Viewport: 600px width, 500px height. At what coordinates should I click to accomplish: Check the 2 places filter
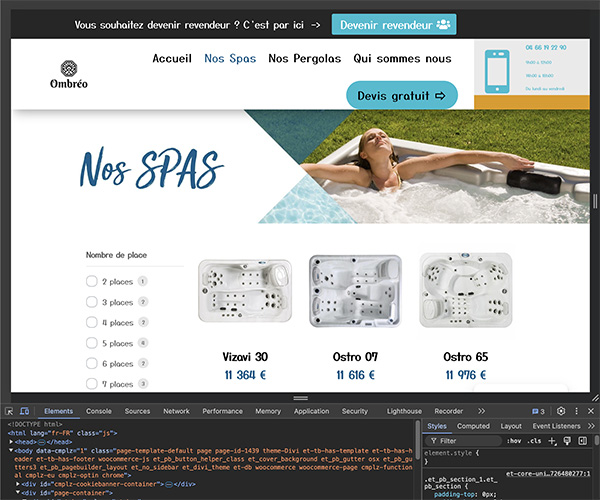tap(92, 281)
